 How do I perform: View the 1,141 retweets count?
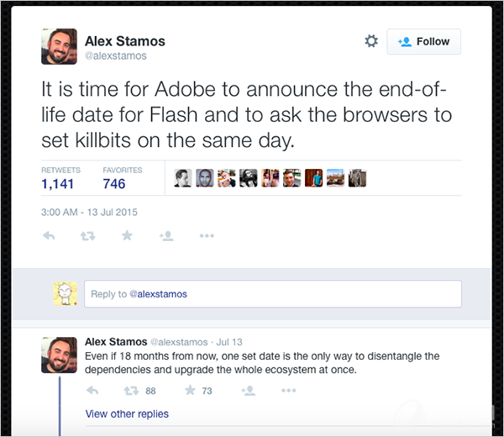click(x=58, y=183)
